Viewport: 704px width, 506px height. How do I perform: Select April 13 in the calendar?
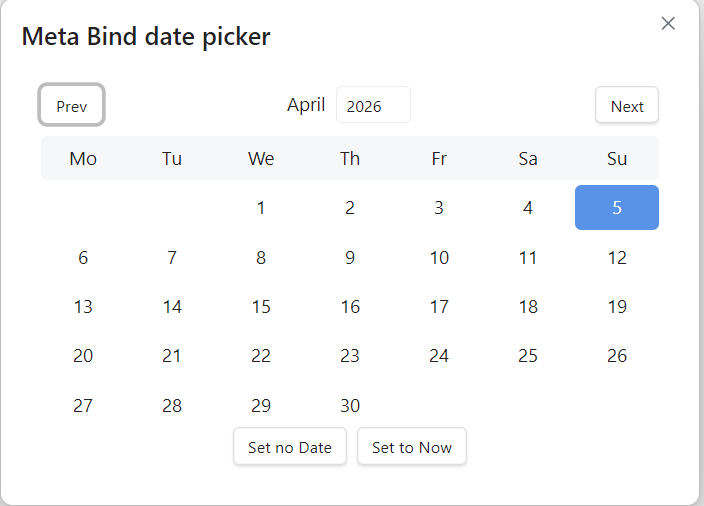[83, 307]
